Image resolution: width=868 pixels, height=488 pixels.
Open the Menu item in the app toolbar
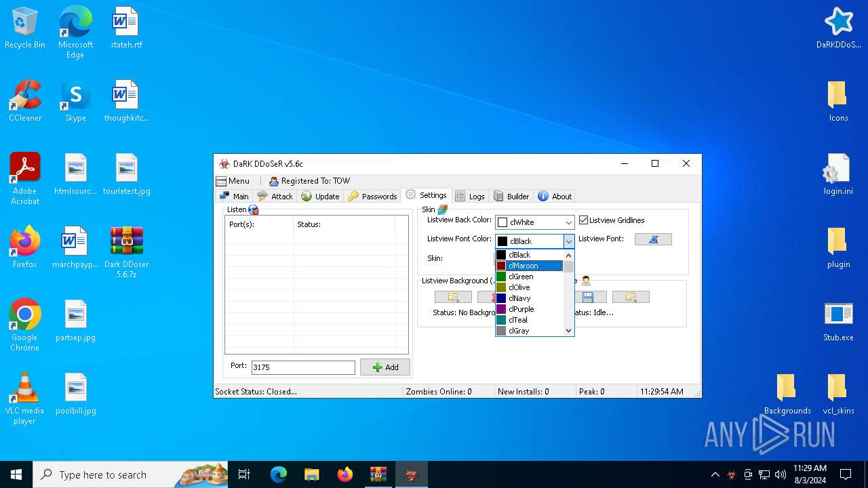coord(233,181)
